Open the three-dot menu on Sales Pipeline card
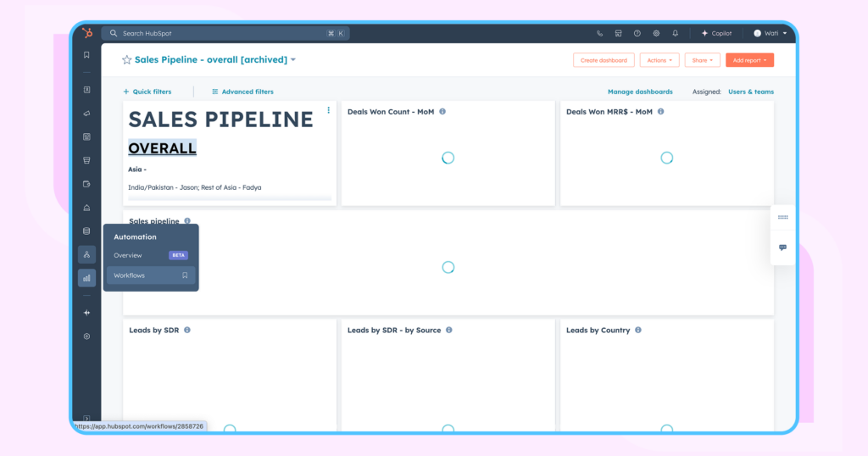 click(328, 110)
